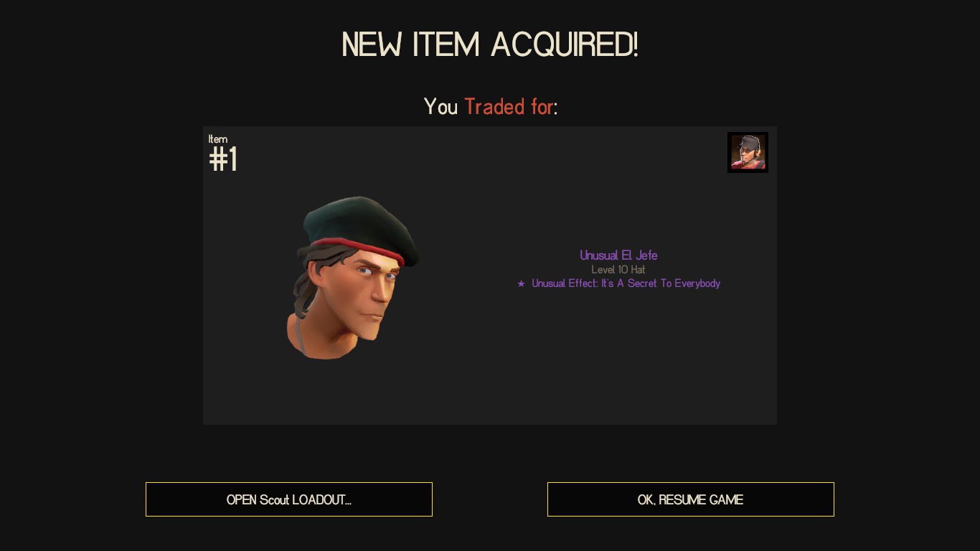This screenshot has width=980, height=551.
Task: Click the purple star beside Unusual Effect
Action: tap(521, 284)
